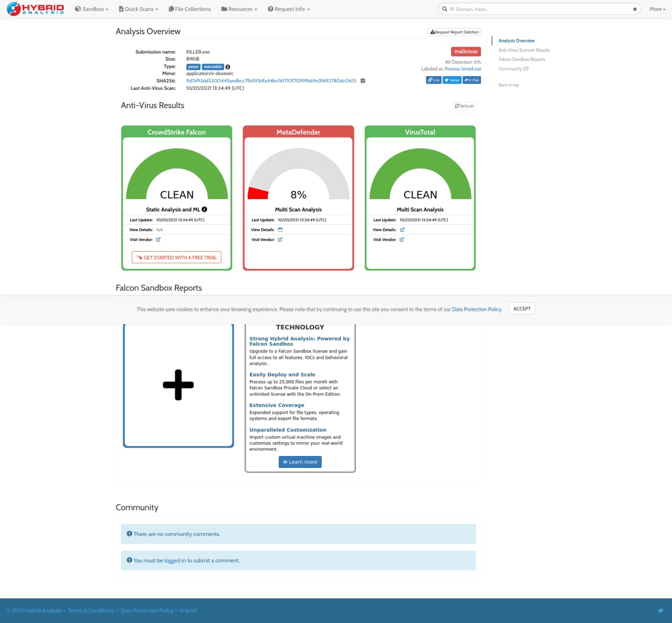Image resolution: width=672 pixels, height=623 pixels.
Task: Jump to Falcon Sandbox Reports in sidebar
Action: [x=522, y=59]
